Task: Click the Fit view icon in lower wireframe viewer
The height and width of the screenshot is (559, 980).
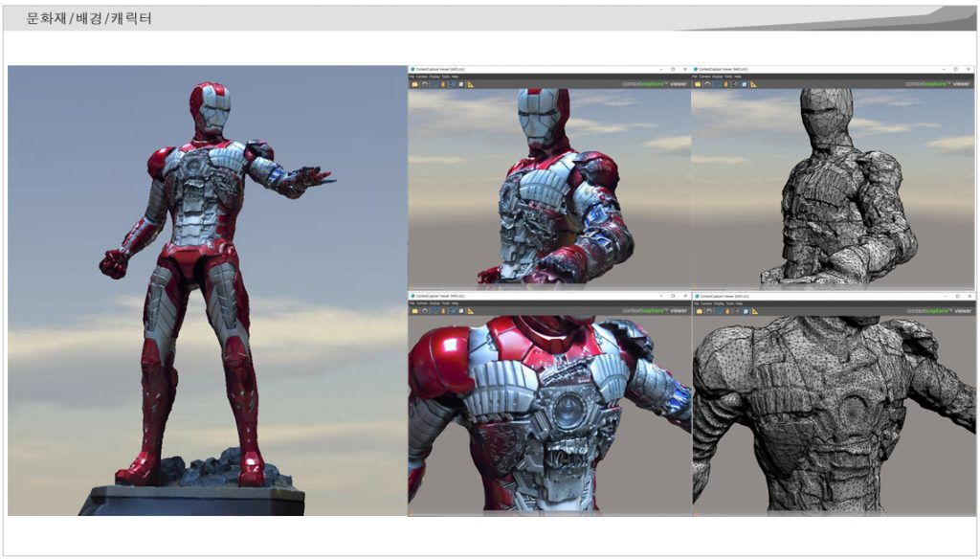Action: pos(737,311)
